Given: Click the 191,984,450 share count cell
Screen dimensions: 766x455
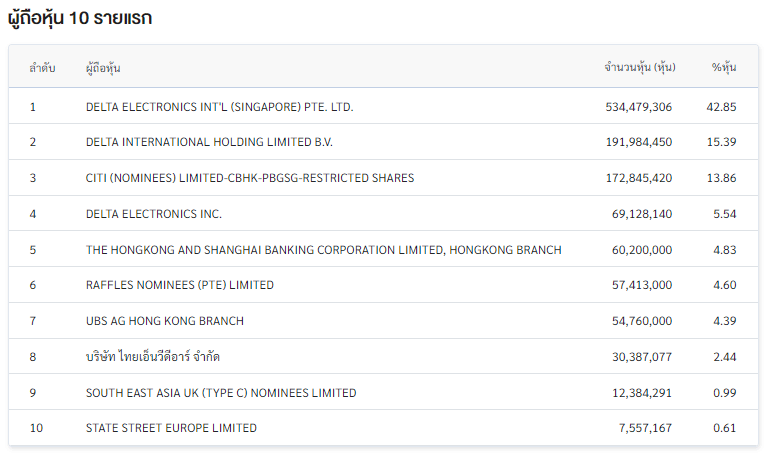Looking at the screenshot, I should pos(638,142).
